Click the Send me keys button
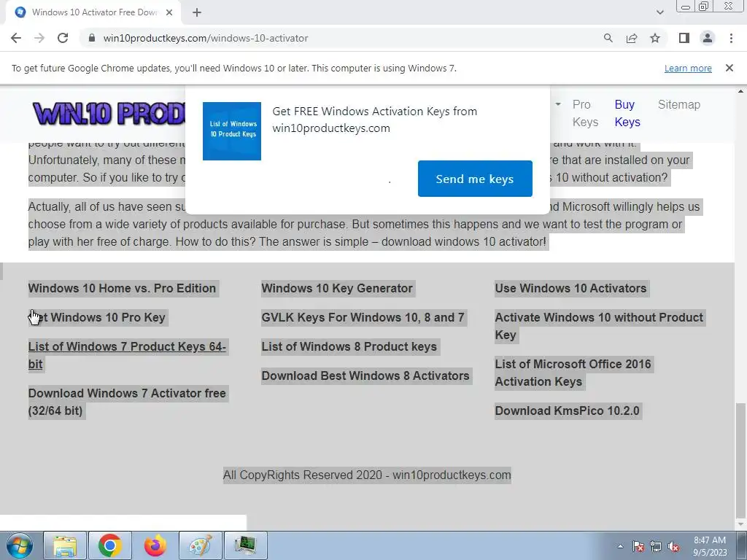Viewport: 747px width, 560px height. click(x=475, y=179)
